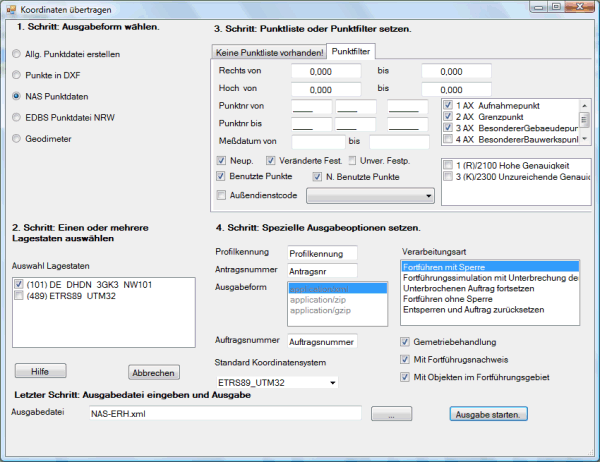
Task: Toggle N. Benutzte Punkte checkbox
Action: pos(317,176)
